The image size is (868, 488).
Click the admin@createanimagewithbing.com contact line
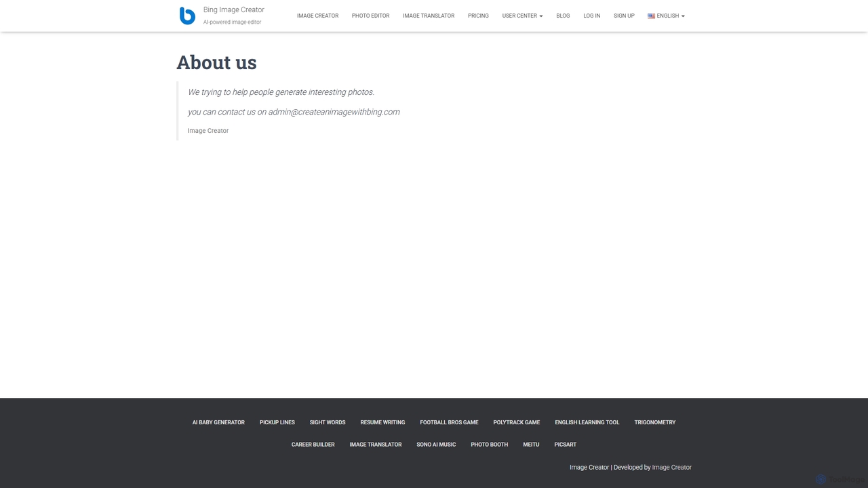[294, 112]
